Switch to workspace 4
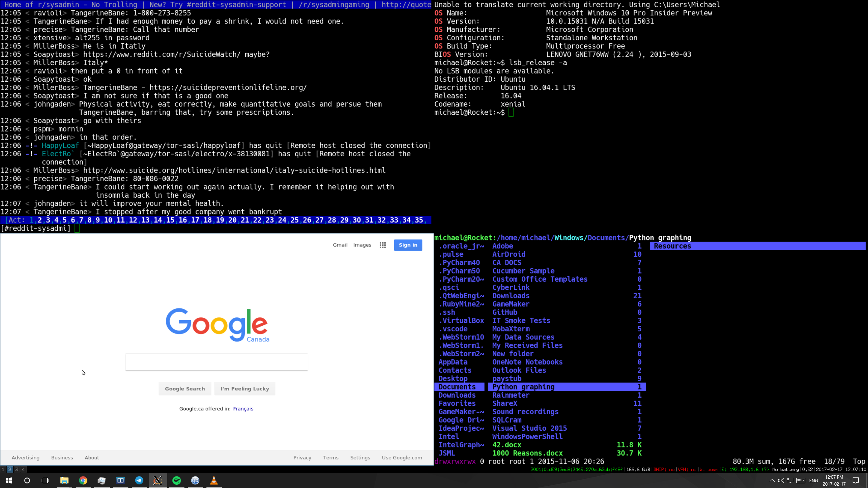 click(x=23, y=469)
